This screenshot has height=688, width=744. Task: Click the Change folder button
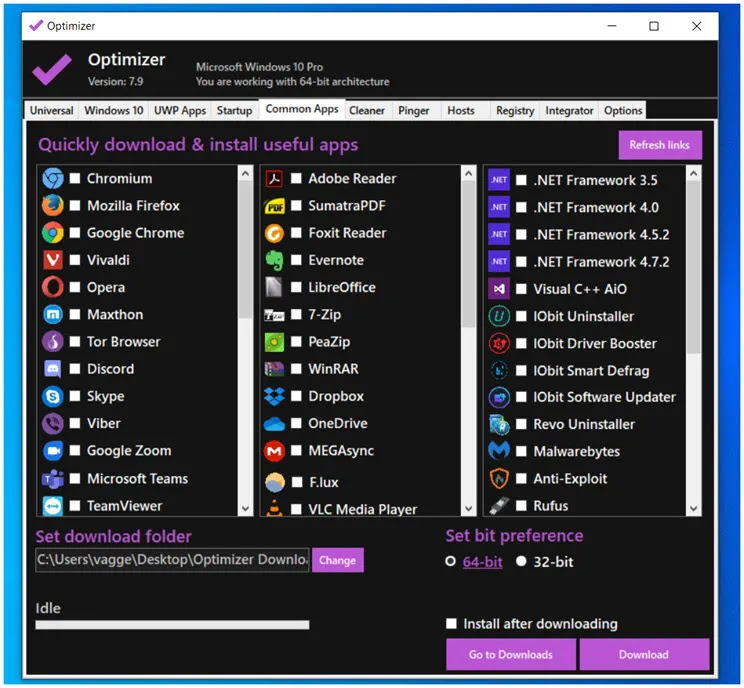point(337,560)
